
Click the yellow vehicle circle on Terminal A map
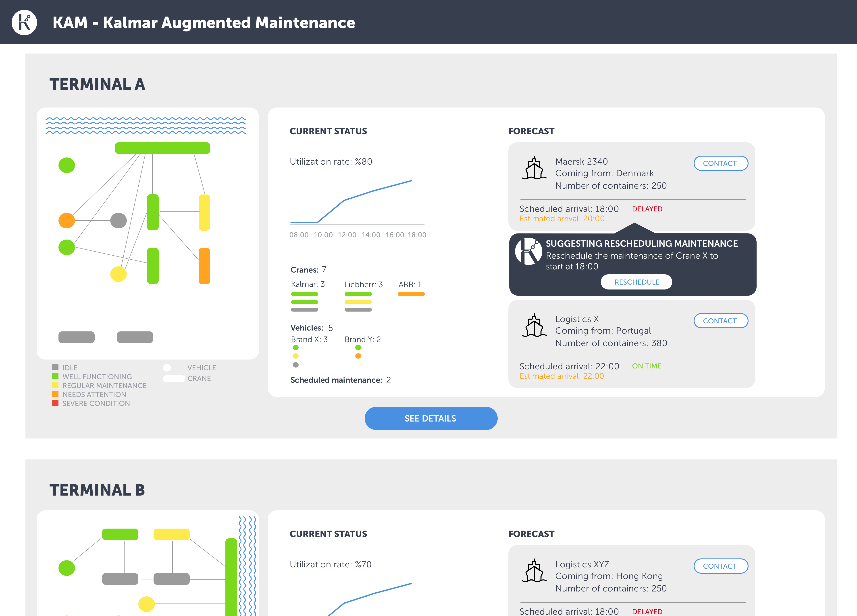[118, 274]
